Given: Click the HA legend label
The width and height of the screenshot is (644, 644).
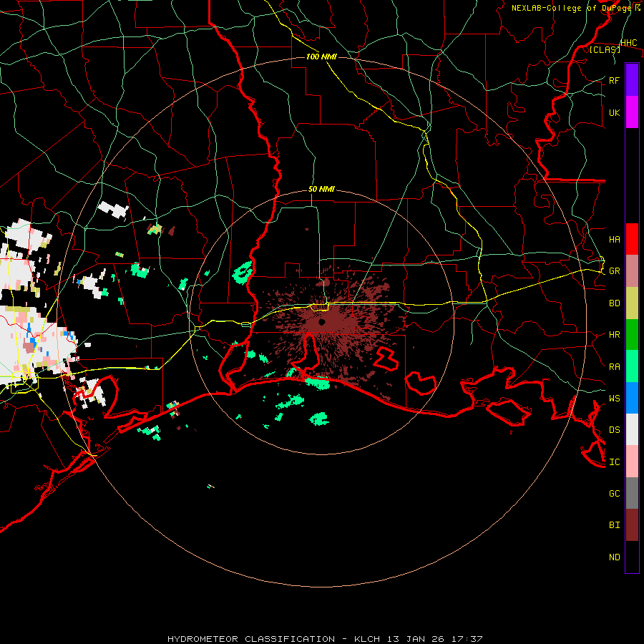Looking at the screenshot, I should (x=614, y=239).
